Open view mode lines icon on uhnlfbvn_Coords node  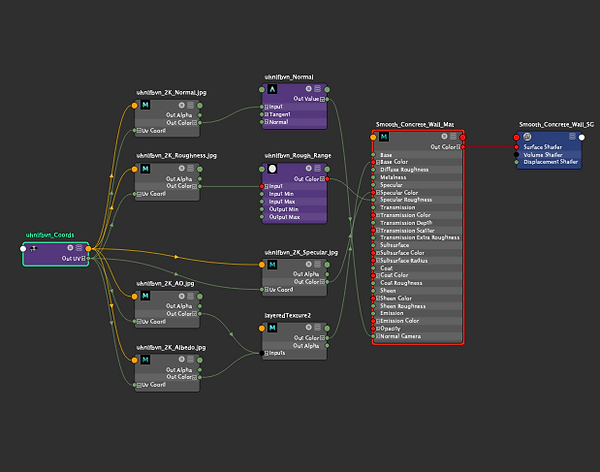(x=79, y=248)
